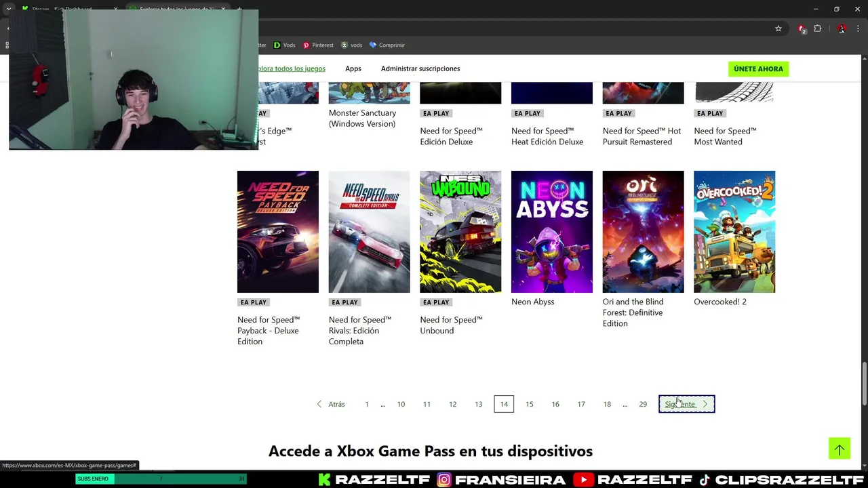Click EA PLAY badge above NFS Most Wanted
This screenshot has height=488, width=868.
tap(710, 113)
